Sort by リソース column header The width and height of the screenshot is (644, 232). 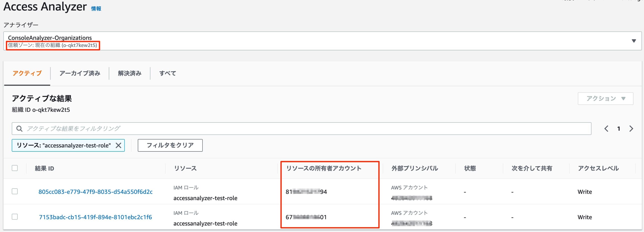coord(185,168)
